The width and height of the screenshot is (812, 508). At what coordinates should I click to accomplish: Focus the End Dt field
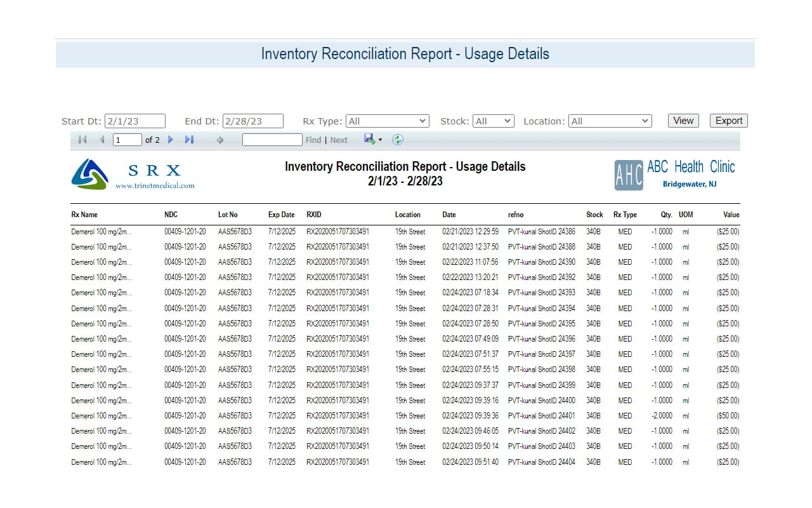pyautogui.click(x=253, y=121)
